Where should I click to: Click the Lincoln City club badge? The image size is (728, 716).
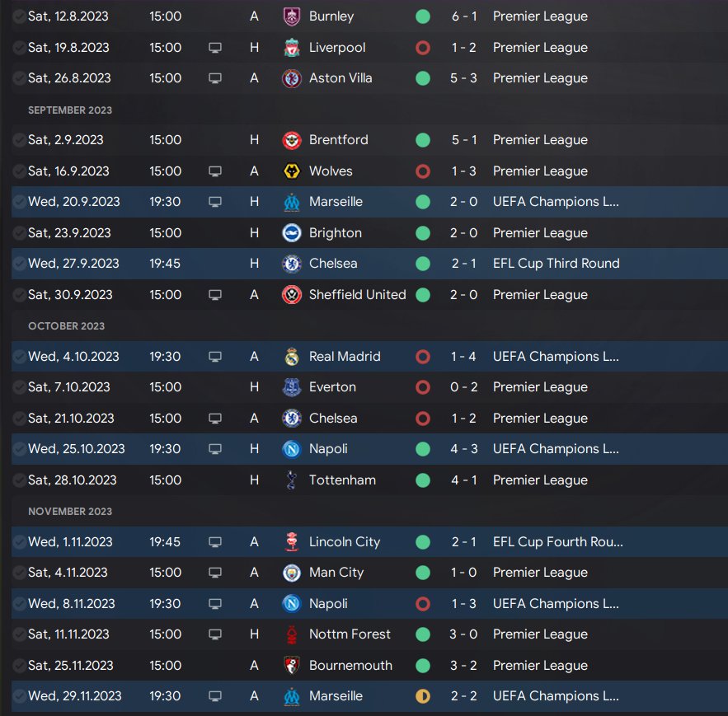tap(292, 541)
